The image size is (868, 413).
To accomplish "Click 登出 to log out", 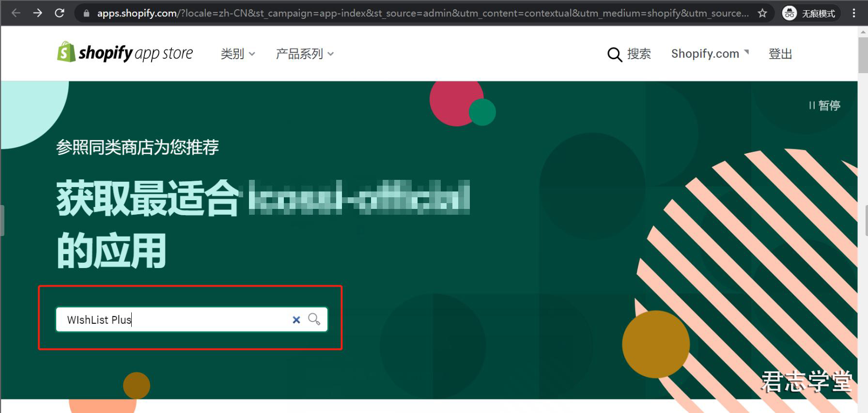I will pos(780,54).
